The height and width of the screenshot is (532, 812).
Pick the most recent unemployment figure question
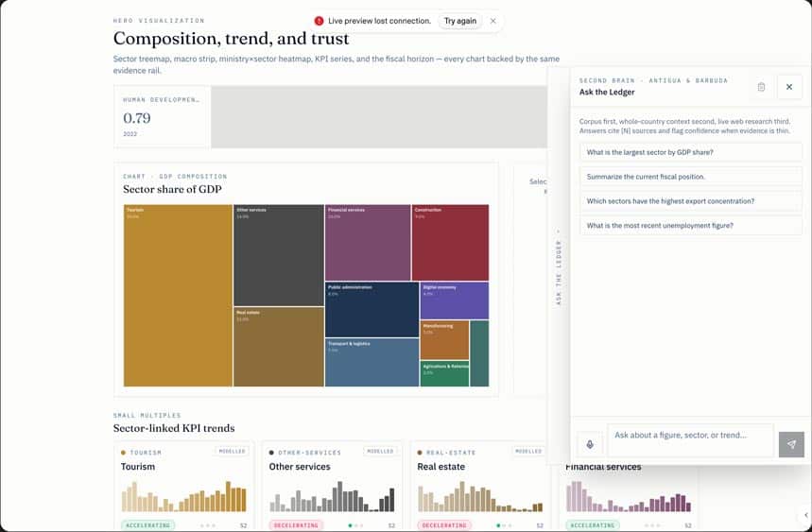pos(691,225)
